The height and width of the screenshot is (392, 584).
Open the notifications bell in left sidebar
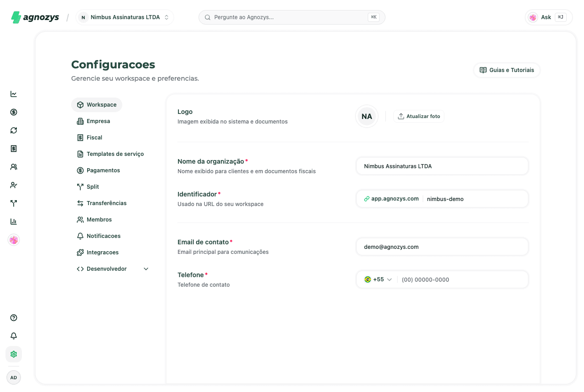coord(14,336)
